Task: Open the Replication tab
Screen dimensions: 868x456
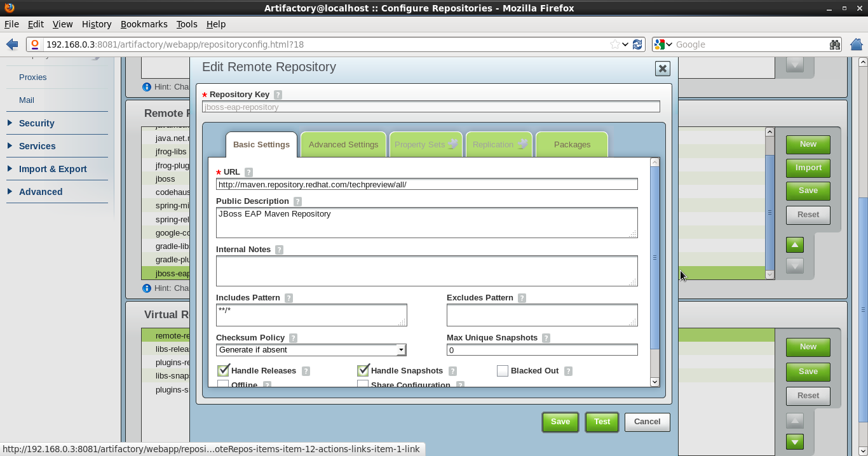Action: 499,145
